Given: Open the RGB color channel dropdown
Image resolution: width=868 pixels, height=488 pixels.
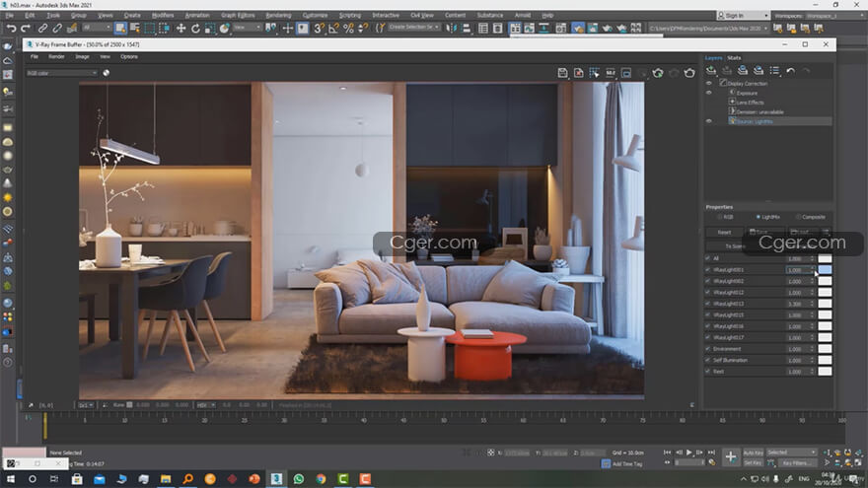Looking at the screenshot, I should click(61, 73).
